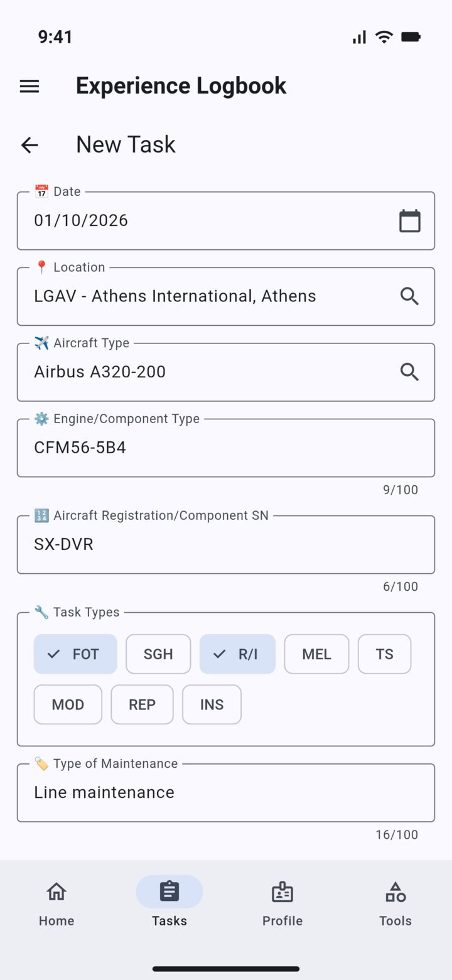Viewport: 452px width, 980px height.
Task: Tap the Home icon in bottom bar
Action: click(56, 891)
